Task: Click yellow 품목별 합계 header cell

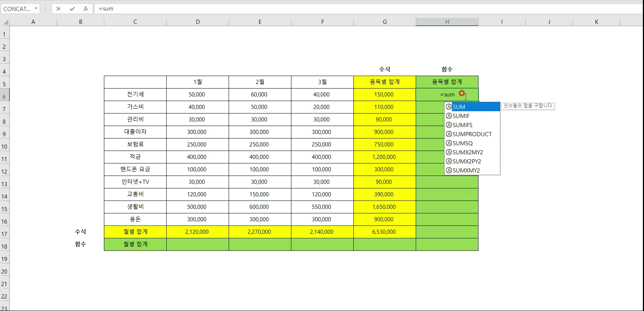Action: (385, 82)
